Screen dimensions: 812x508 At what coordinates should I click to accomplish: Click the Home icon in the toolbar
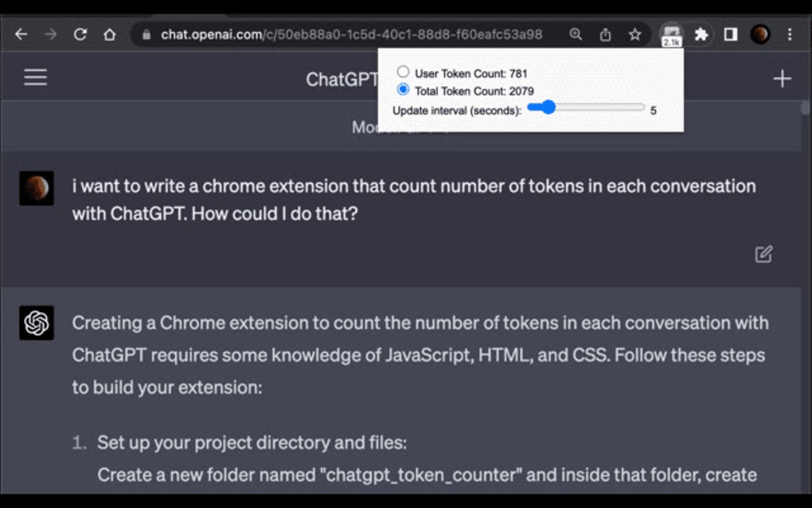(x=110, y=34)
